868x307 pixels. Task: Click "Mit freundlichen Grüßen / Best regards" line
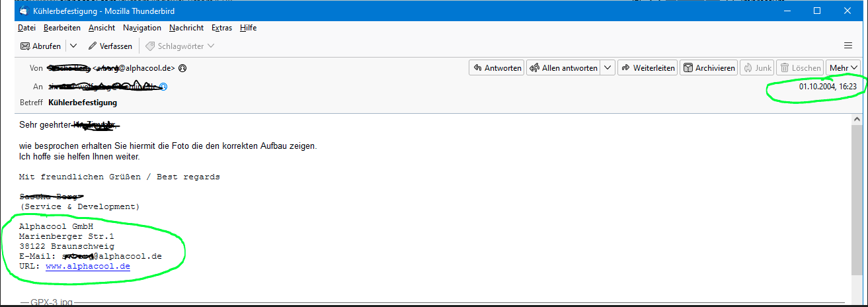click(x=120, y=177)
